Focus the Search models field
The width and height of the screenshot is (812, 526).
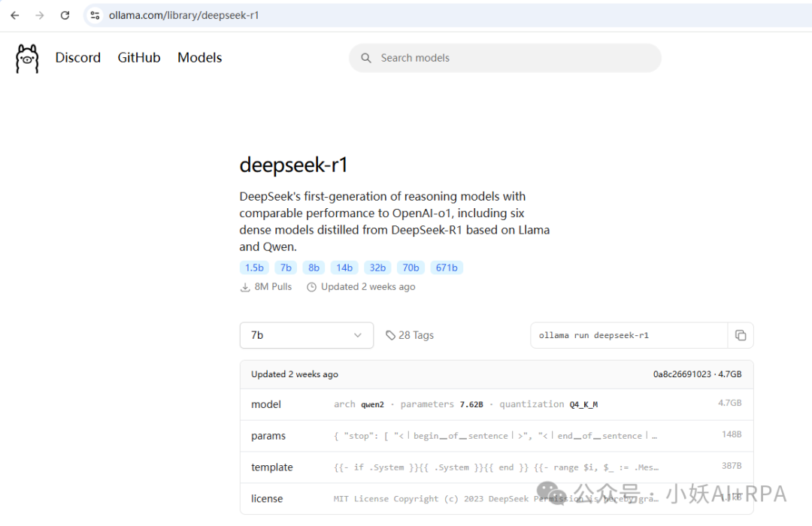pyautogui.click(x=505, y=58)
